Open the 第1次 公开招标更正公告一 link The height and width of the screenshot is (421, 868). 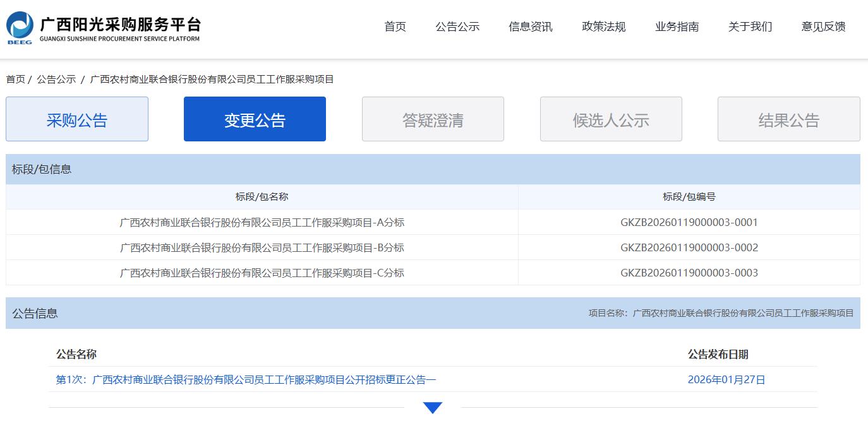click(246, 380)
